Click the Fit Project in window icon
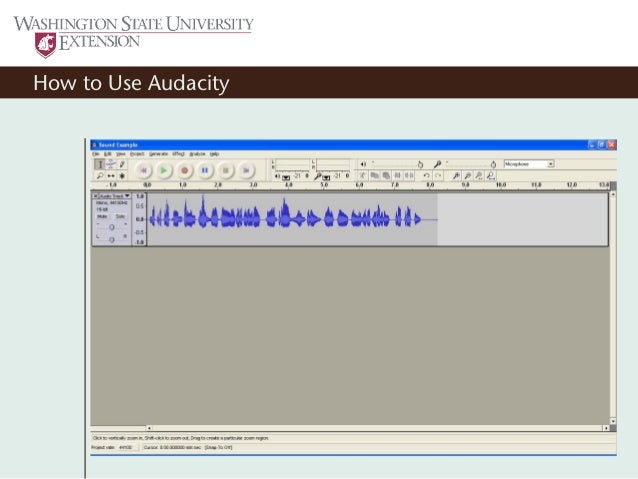 [x=491, y=175]
